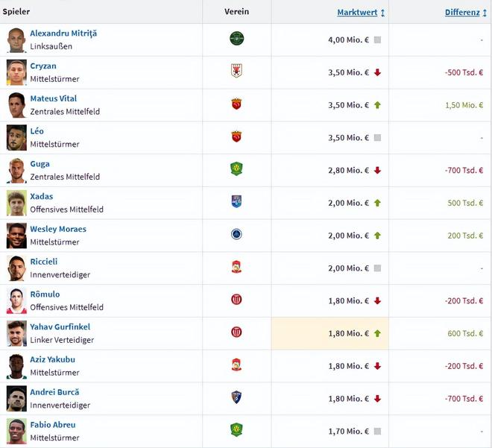Open Mateus Vital's player profile link
This screenshot has width=492, height=448.
coord(53,98)
